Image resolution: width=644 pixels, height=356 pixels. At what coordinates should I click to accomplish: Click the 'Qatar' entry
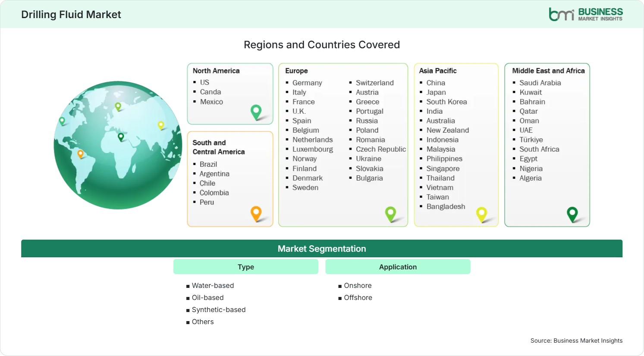[x=528, y=111]
